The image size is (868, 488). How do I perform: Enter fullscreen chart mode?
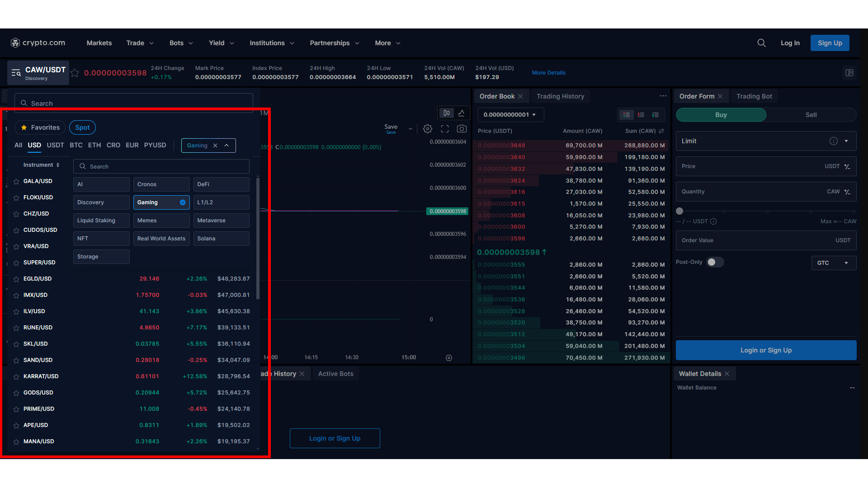pos(445,129)
